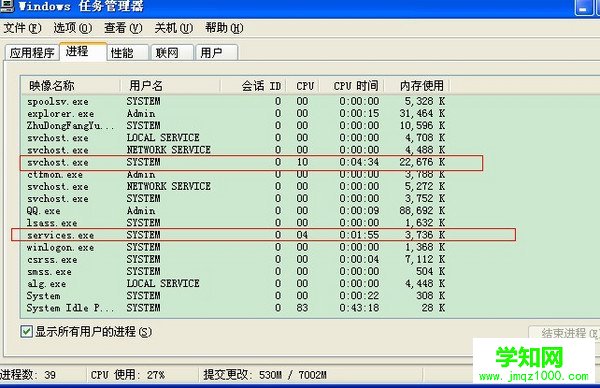Select the spoolsv.exe process row
This screenshot has height=388, width=600.
tap(235, 101)
